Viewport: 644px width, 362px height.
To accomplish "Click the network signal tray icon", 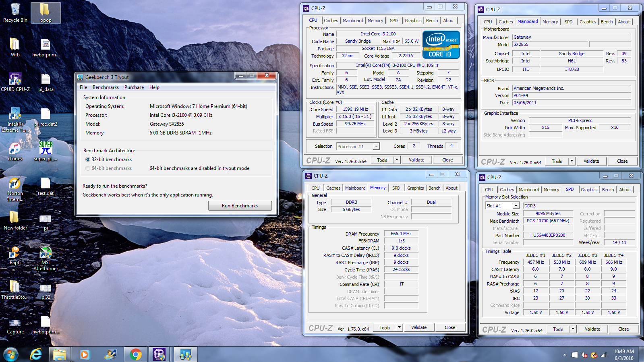I will click(x=604, y=355).
